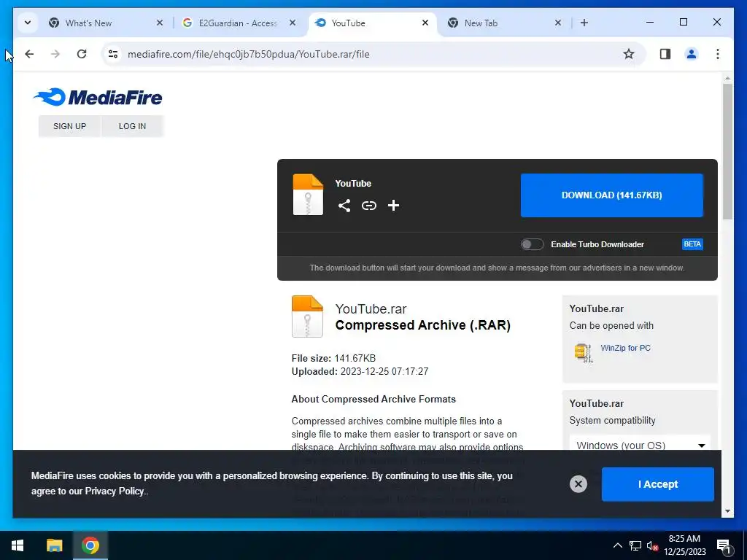Switch to the E2Guardian tab
747x560 pixels.
point(238,23)
